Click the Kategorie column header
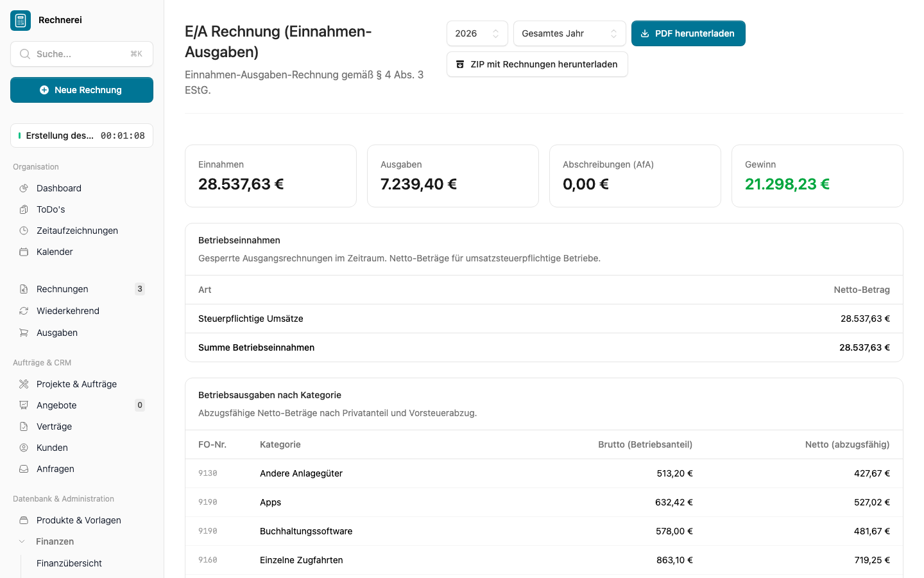Screen dimensions: 924x578 click(x=280, y=444)
